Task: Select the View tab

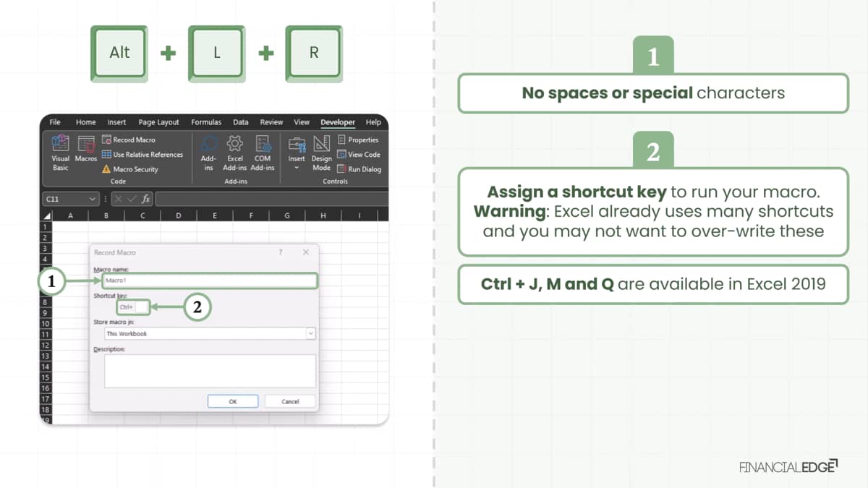Action: pyautogui.click(x=302, y=122)
